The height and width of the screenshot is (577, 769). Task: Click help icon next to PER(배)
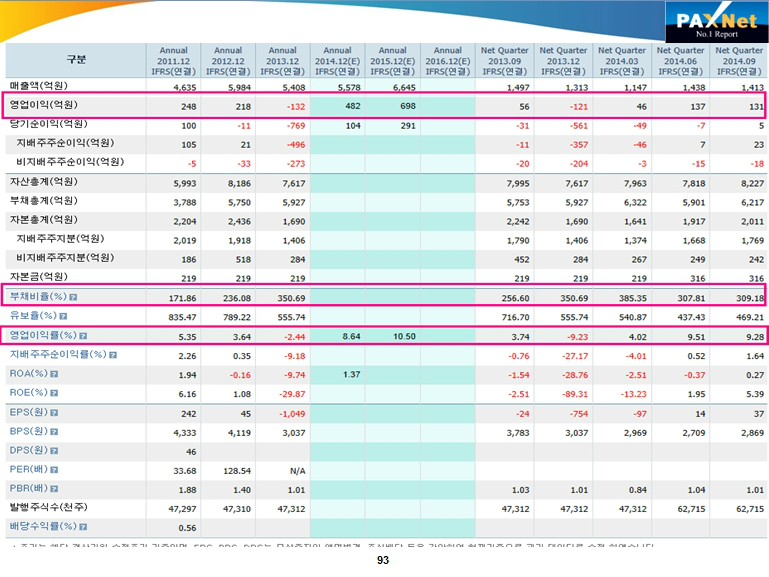point(54,470)
